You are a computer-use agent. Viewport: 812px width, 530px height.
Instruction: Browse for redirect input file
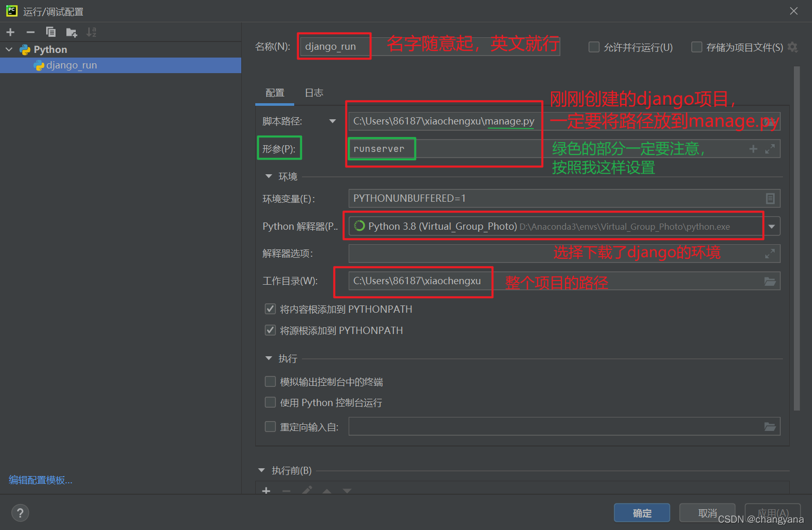770,427
